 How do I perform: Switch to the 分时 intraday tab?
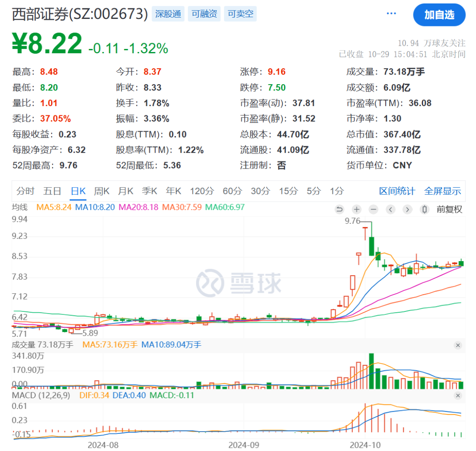coord(26,191)
